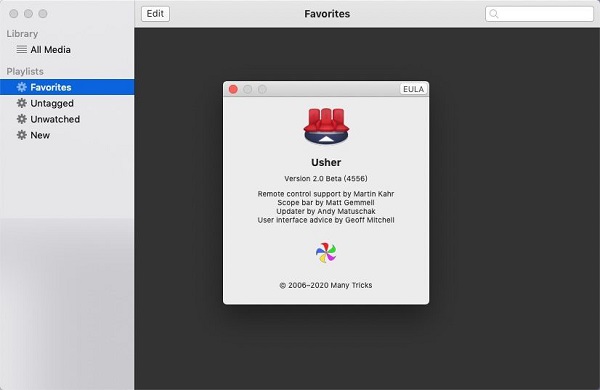
Task: Click the Playlists section header
Action: pos(25,72)
